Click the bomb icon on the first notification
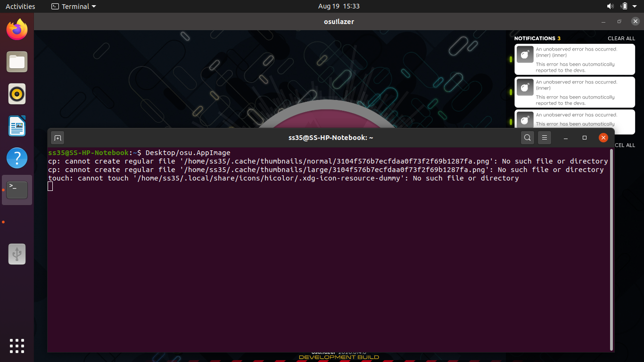 coord(525,54)
